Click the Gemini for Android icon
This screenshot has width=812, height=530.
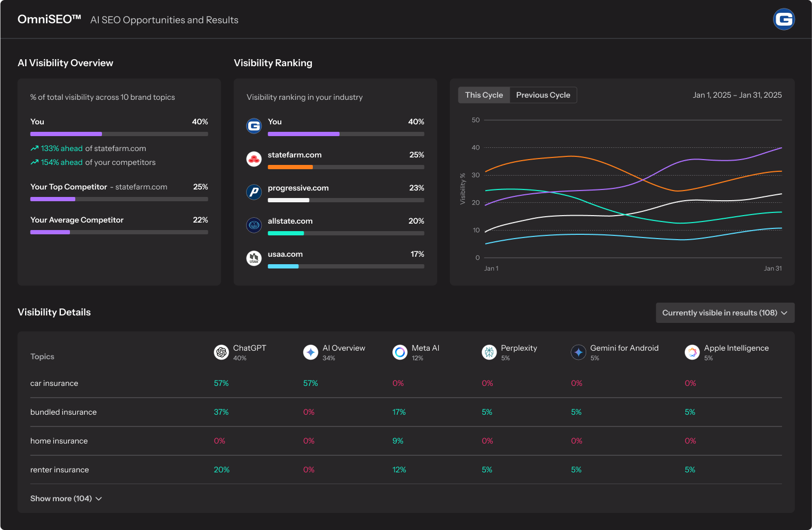pyautogui.click(x=578, y=352)
